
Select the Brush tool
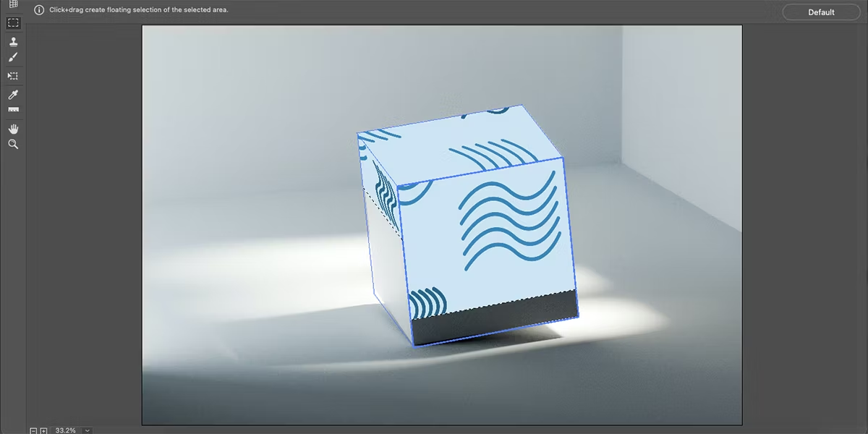click(13, 58)
